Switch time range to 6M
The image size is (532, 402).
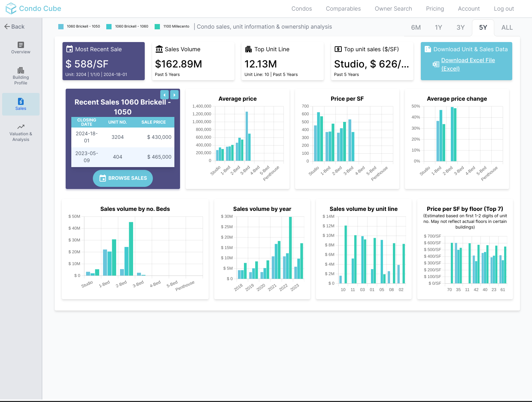tap(416, 28)
